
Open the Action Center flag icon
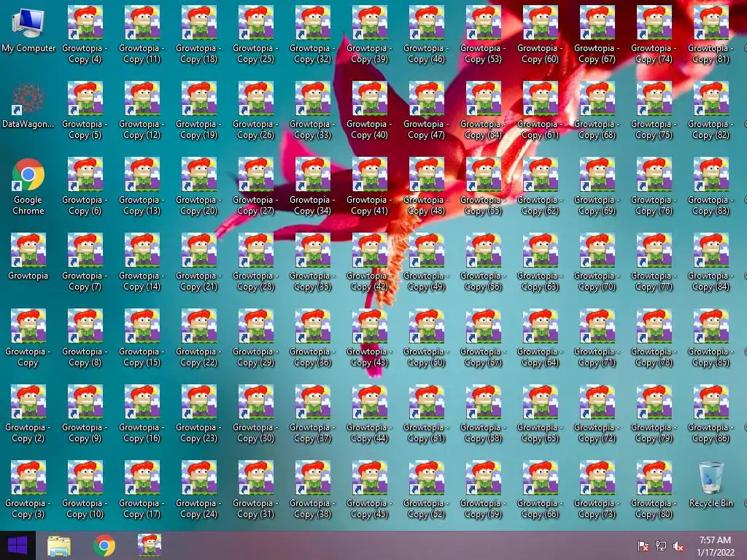pos(643,546)
